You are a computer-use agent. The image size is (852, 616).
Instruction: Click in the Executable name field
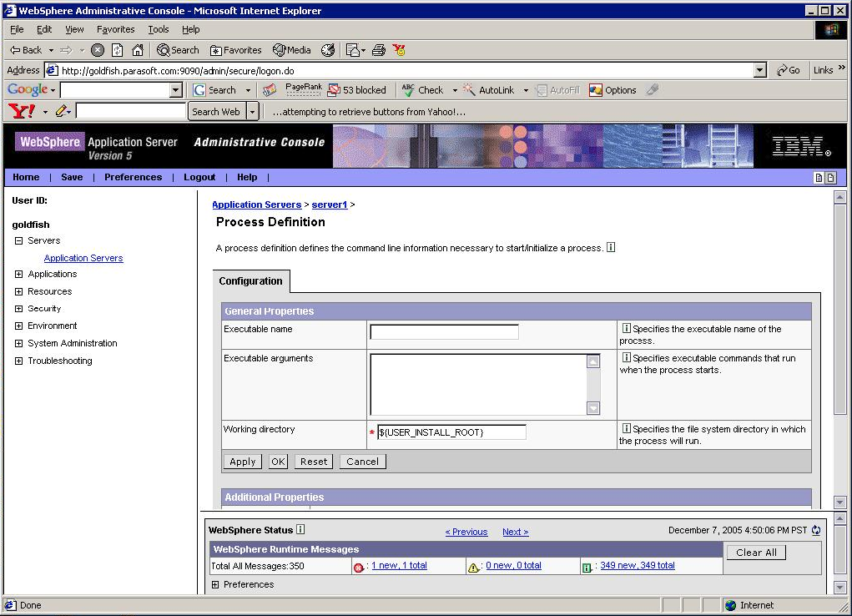[x=444, y=331]
